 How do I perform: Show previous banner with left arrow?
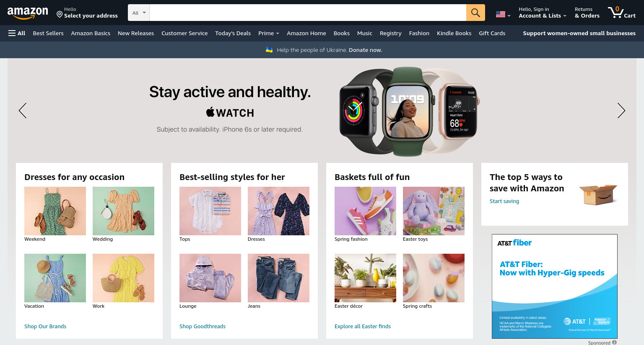(23, 111)
